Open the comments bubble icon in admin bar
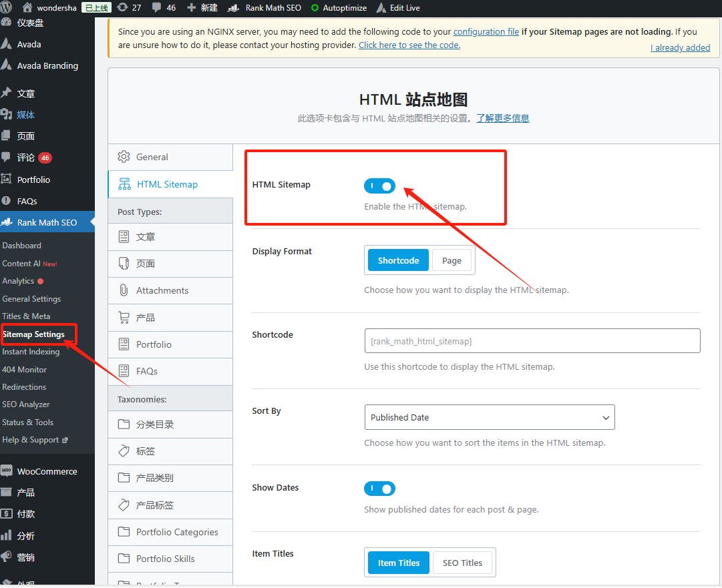 pos(156,8)
